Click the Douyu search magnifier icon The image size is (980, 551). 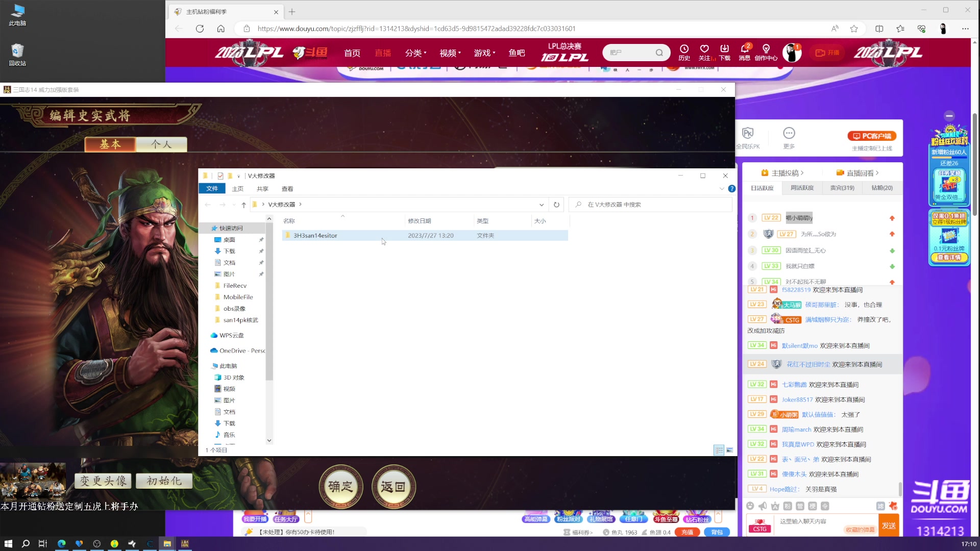click(659, 53)
